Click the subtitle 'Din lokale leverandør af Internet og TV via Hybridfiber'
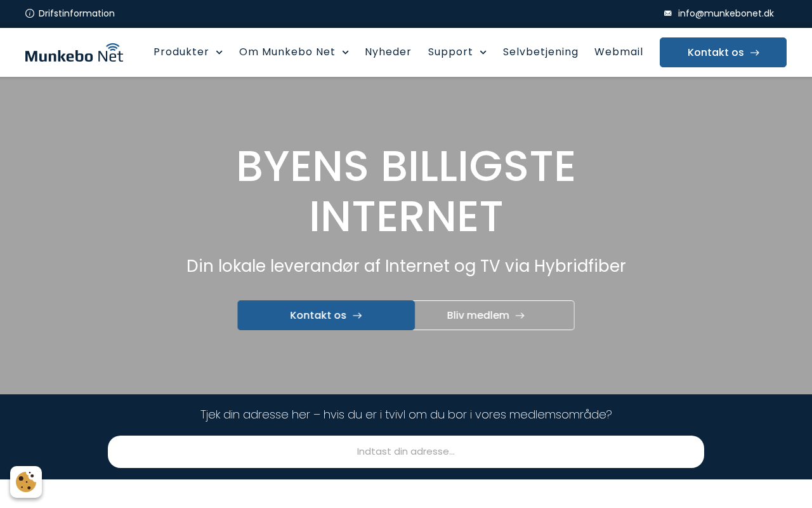Screen dimensions: 812x508 tap(406, 266)
